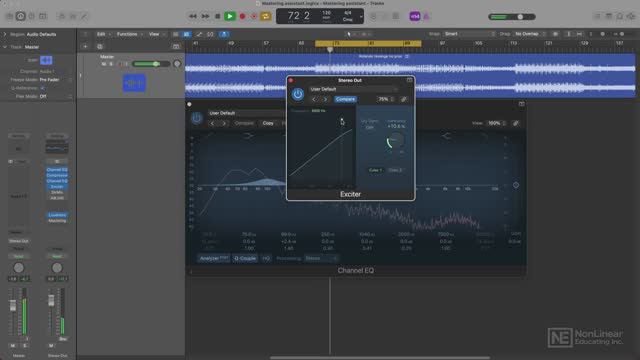
Task: Expand the Region Audio Defaults section
Action: point(5,34)
